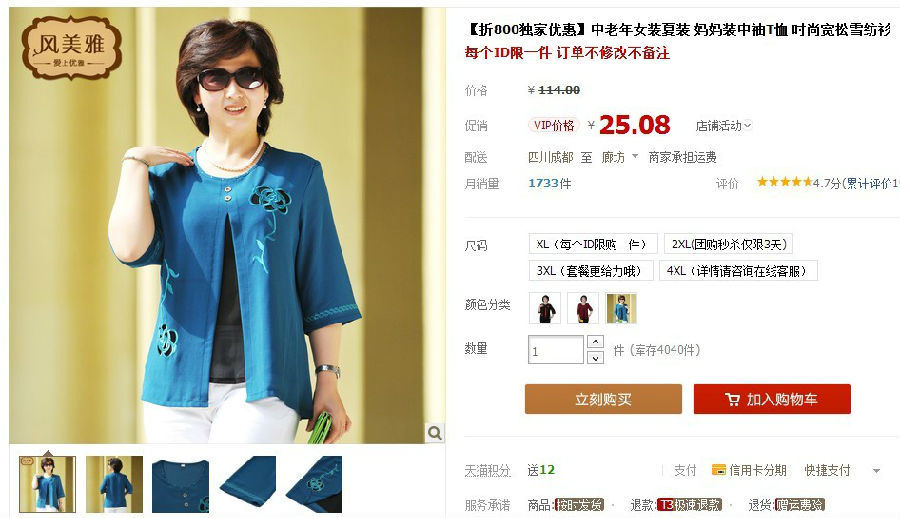Choose the 4XL size option
Viewport: 900px width, 518px height.
tap(738, 270)
